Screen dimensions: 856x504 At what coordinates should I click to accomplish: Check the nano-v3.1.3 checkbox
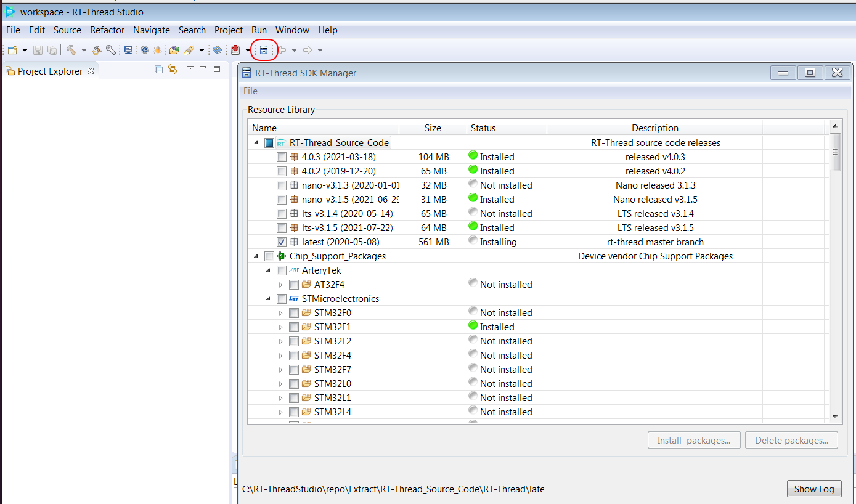point(282,185)
